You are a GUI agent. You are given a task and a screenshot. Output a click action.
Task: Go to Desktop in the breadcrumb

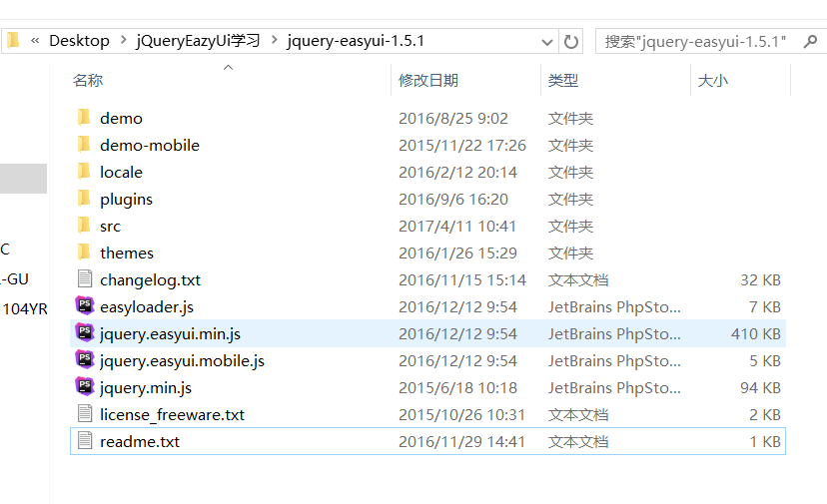coord(79,41)
